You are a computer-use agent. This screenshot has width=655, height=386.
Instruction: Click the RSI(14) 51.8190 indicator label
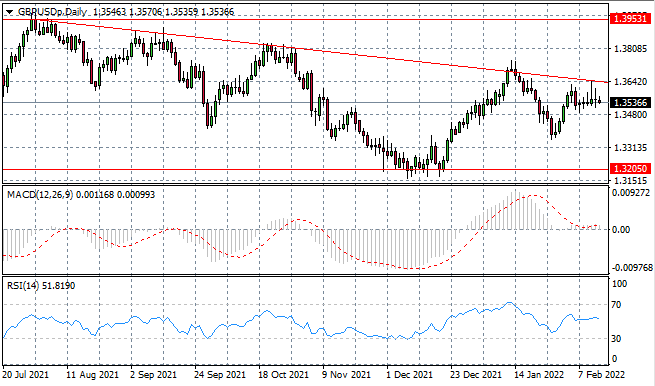[41, 286]
